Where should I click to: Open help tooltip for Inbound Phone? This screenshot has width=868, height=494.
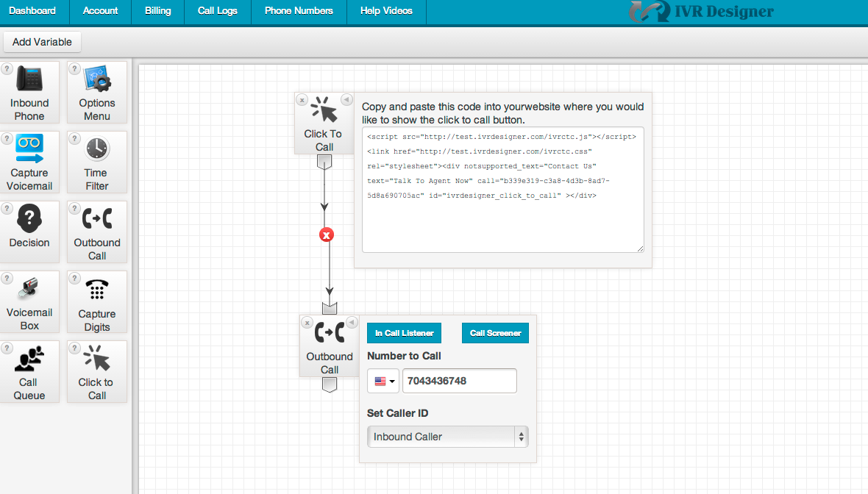(7, 68)
